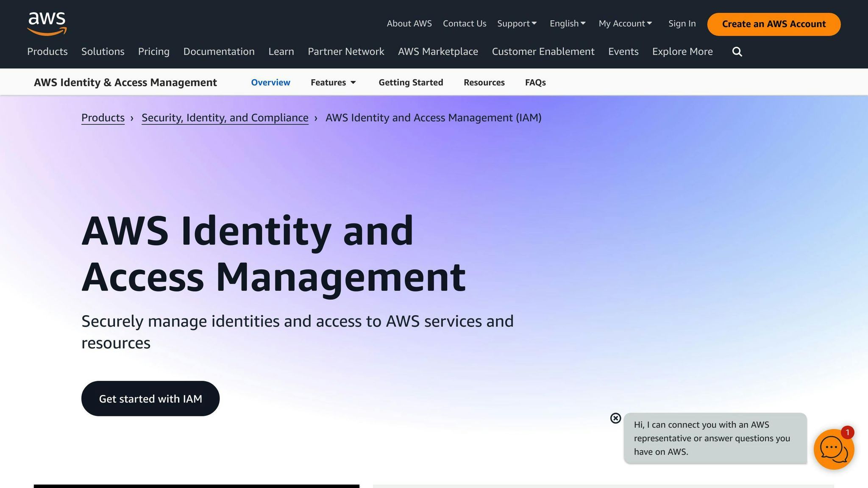Sign in to AWS
The height and width of the screenshot is (488, 868).
681,24
